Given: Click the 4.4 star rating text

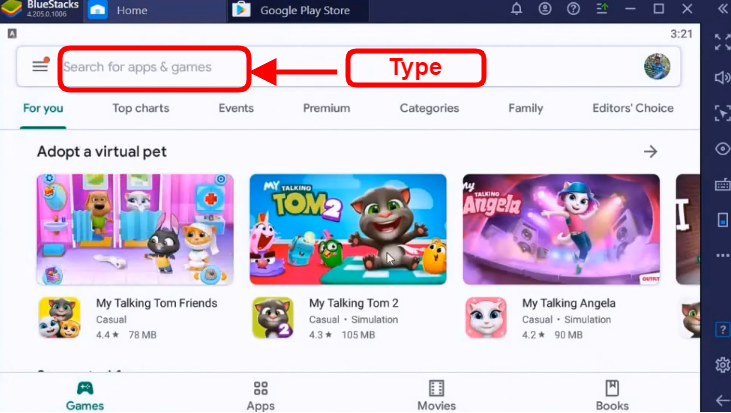Looking at the screenshot, I should [x=107, y=335].
